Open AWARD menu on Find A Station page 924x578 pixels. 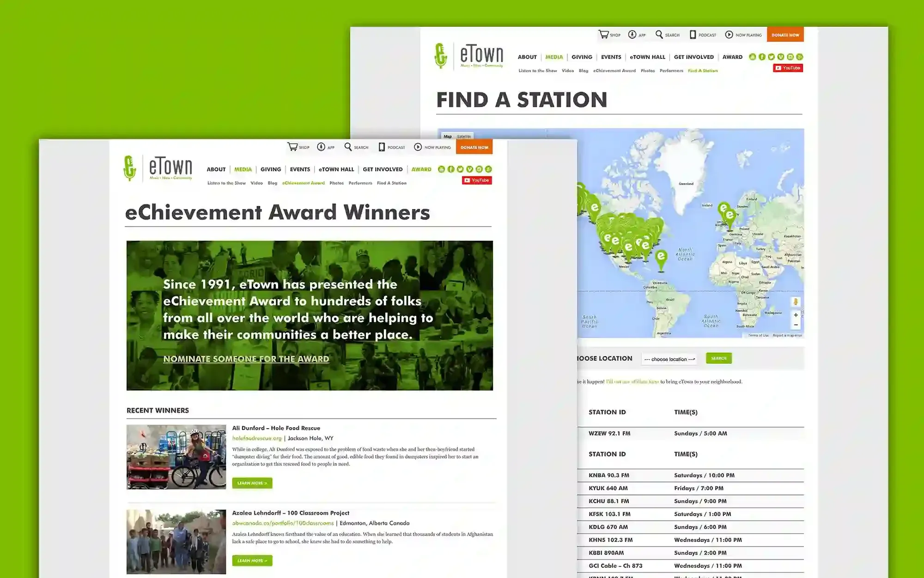point(732,57)
